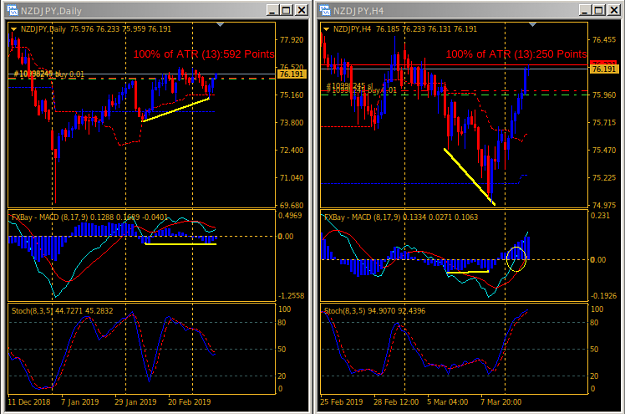Click the 73.800 price level on Daily axis
This screenshot has width=625, height=414.
point(292,123)
